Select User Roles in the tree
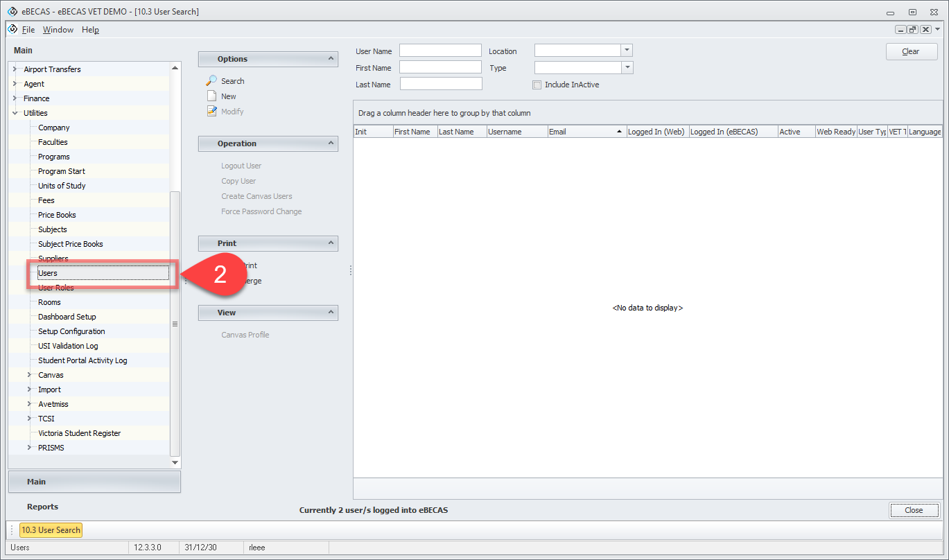This screenshot has height=560, width=949. [x=56, y=288]
